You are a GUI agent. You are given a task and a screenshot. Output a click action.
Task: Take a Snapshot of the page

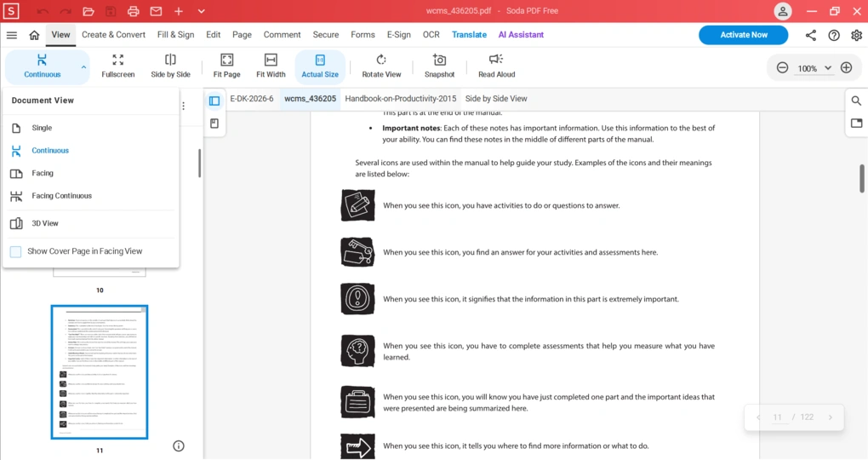pyautogui.click(x=440, y=66)
